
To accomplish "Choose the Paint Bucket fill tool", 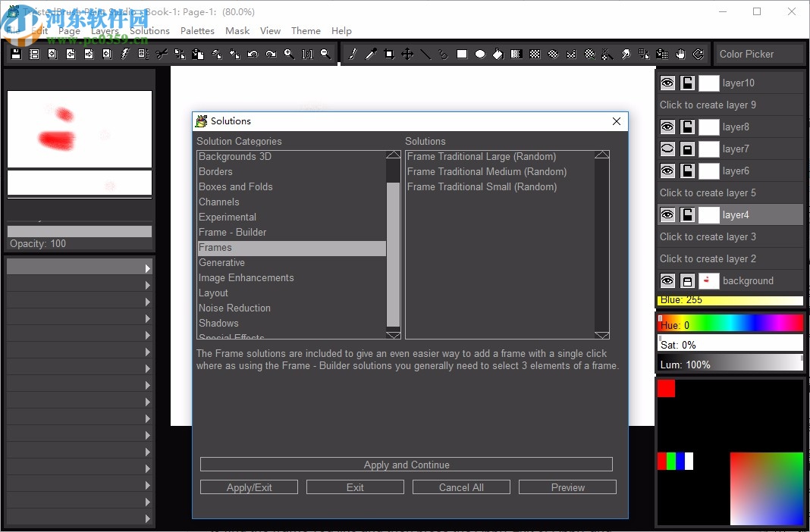I will pyautogui.click(x=498, y=54).
